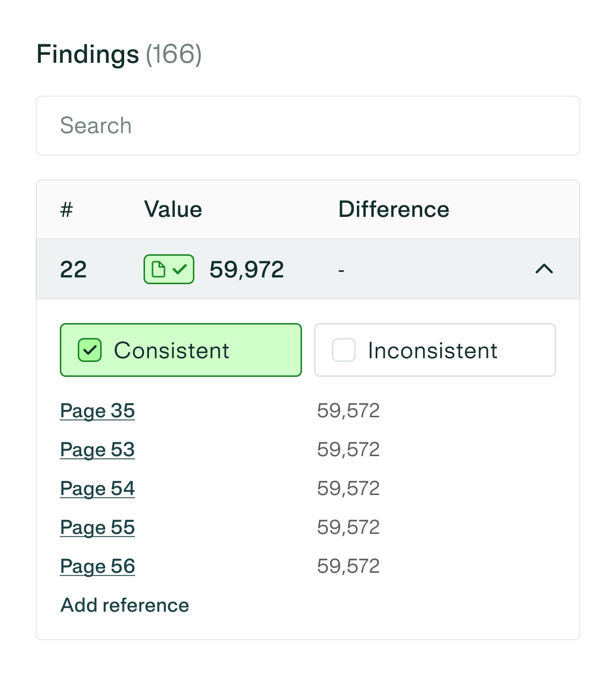616x676 pixels.
Task: Follow the Page 55 reference link
Action: point(97,527)
